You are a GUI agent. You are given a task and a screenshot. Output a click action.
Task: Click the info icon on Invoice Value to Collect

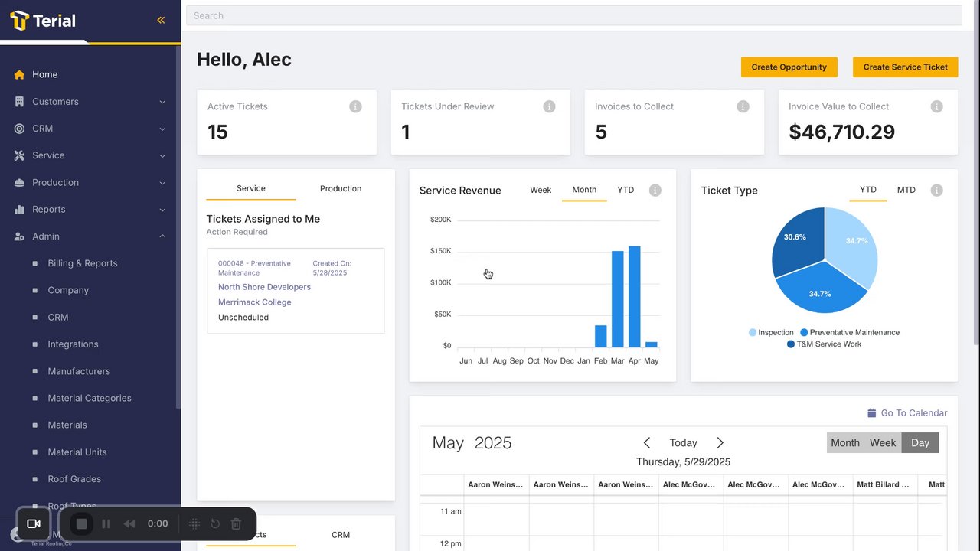[x=936, y=106]
